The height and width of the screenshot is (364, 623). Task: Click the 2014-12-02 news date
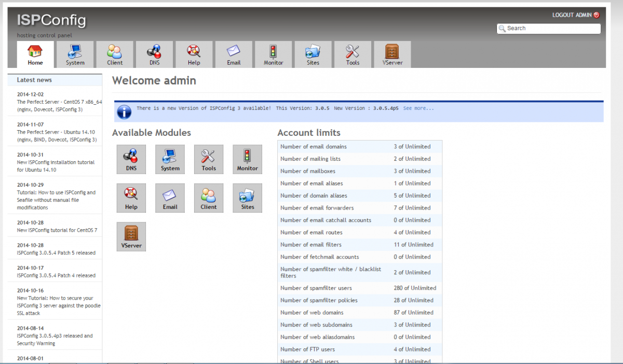click(30, 95)
